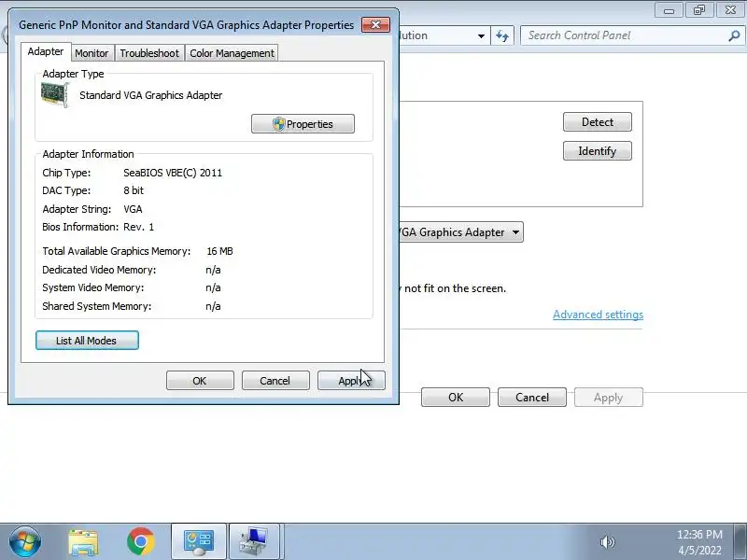Launch Google Chrome from taskbar
Screen dimensions: 747x560
pyautogui.click(x=141, y=541)
